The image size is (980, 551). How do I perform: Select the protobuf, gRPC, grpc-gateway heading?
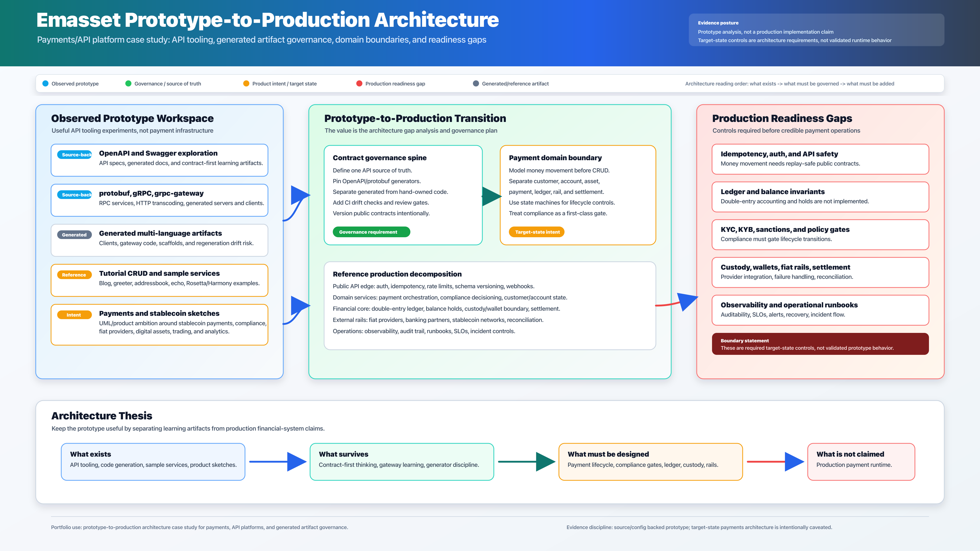pyautogui.click(x=151, y=193)
